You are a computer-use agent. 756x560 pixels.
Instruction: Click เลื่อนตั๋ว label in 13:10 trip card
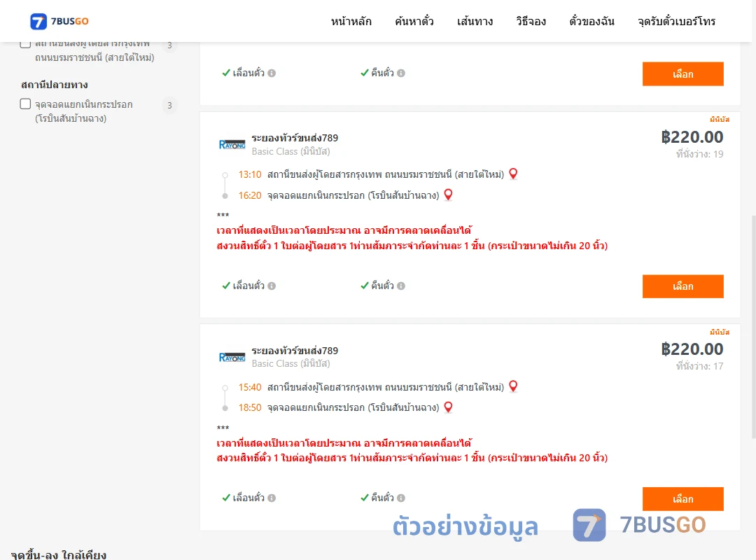tap(248, 286)
